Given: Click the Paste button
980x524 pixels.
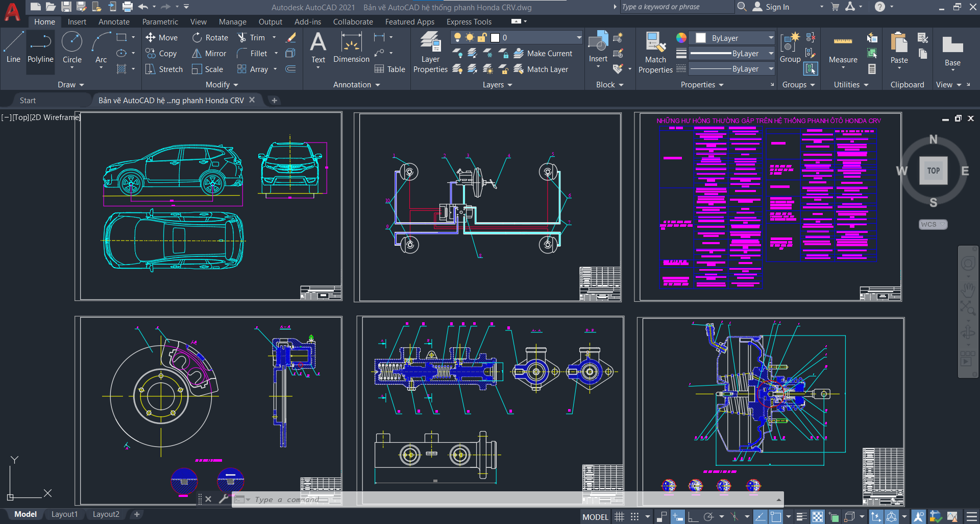Looking at the screenshot, I should pyautogui.click(x=899, y=47).
